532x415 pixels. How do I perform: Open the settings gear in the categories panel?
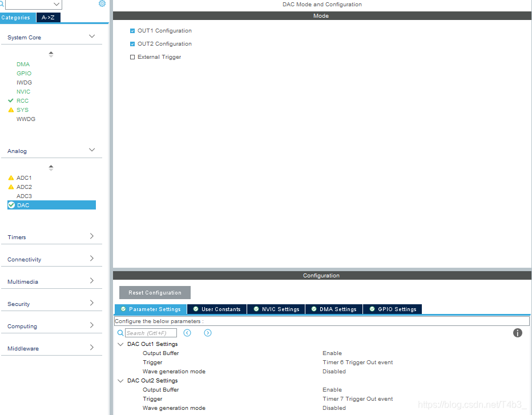point(102,4)
